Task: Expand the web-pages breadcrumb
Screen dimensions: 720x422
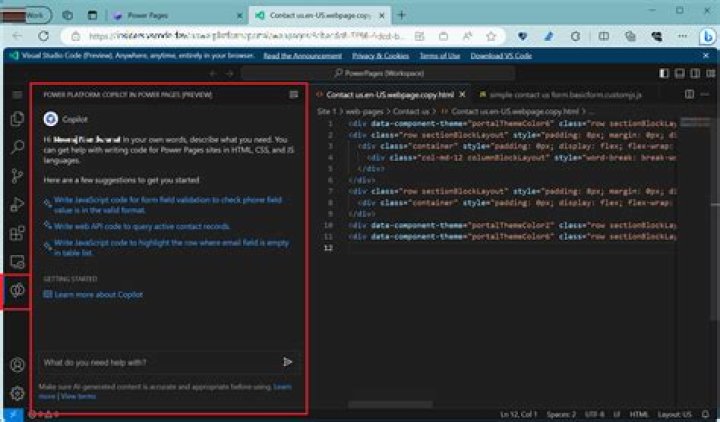Action: click(365, 112)
